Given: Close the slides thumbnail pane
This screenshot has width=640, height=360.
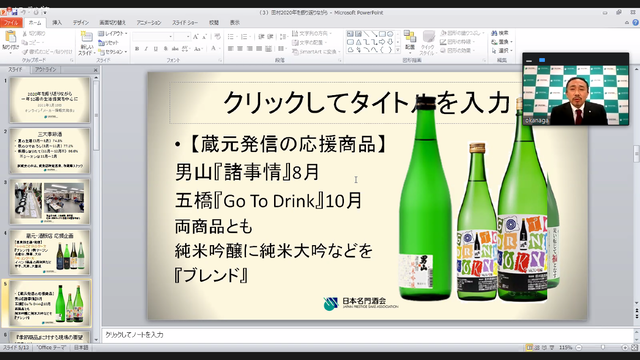Looking at the screenshot, I should [x=96, y=70].
